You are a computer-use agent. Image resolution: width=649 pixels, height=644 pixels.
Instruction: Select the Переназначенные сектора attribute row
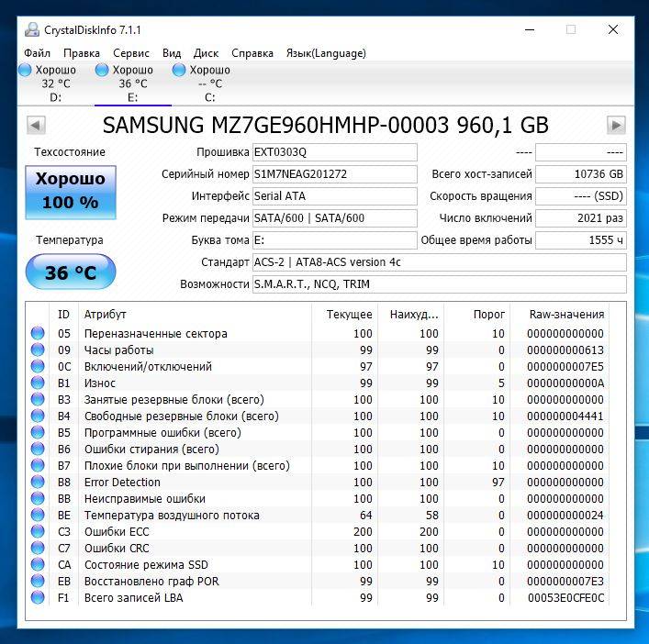click(x=318, y=333)
